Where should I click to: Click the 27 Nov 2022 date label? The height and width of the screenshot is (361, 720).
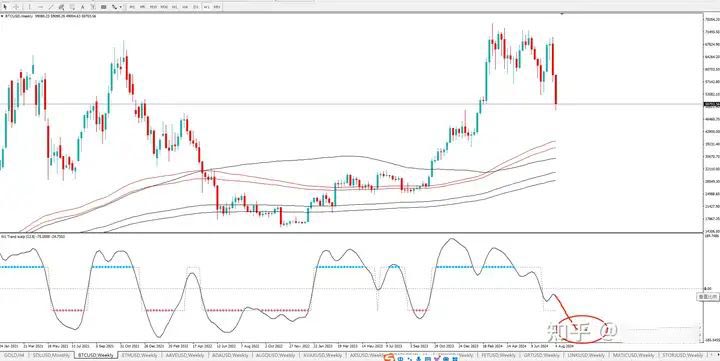point(299,345)
